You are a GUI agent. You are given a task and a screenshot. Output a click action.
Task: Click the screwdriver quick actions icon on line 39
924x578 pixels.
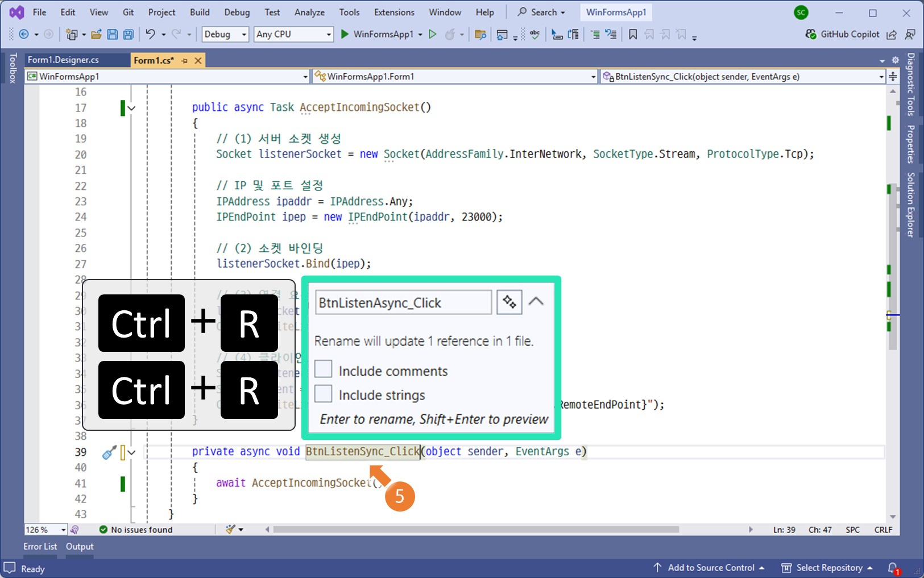(109, 452)
